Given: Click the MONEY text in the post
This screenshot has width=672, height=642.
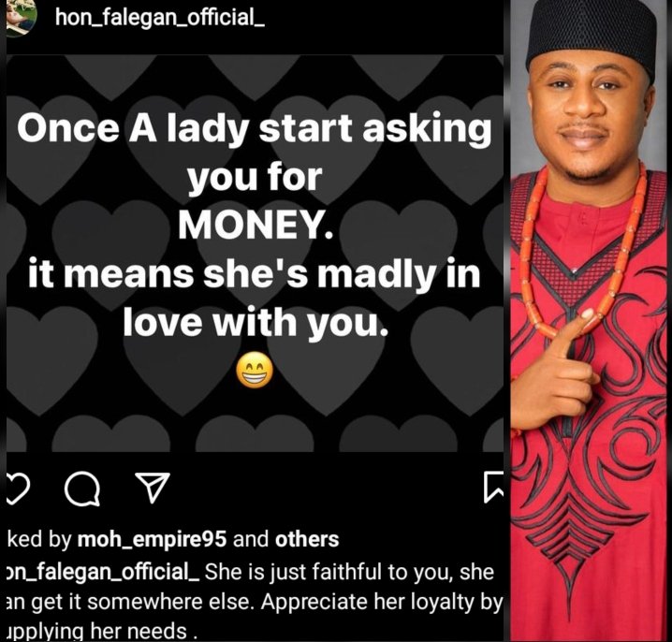Looking at the screenshot, I should (x=256, y=226).
